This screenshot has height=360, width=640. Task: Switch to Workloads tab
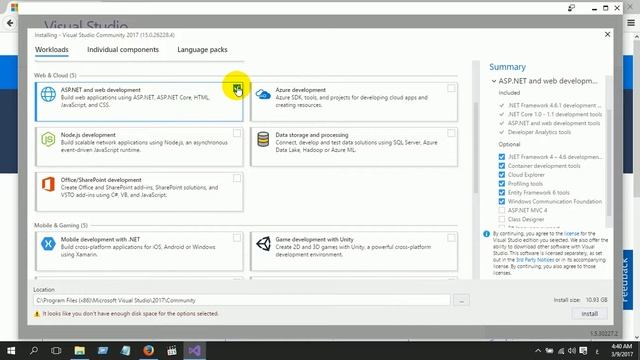[51, 49]
